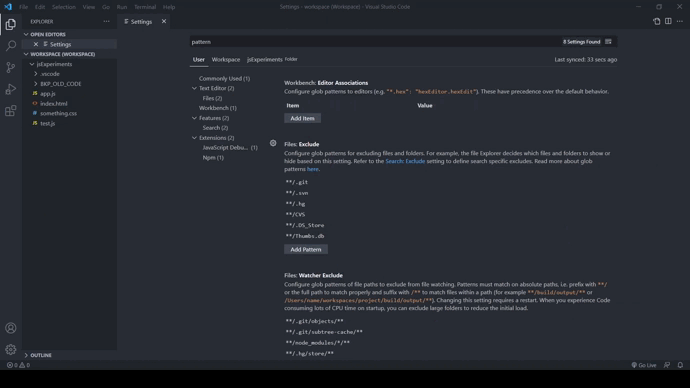690x388 pixels.
Task: Click the VS Code logo icon
Action: [8, 7]
